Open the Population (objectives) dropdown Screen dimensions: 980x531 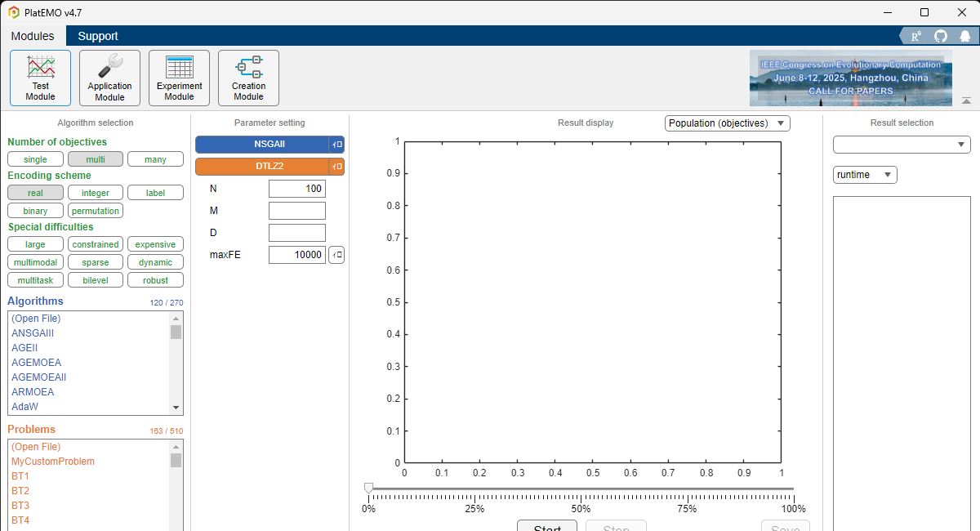(727, 123)
